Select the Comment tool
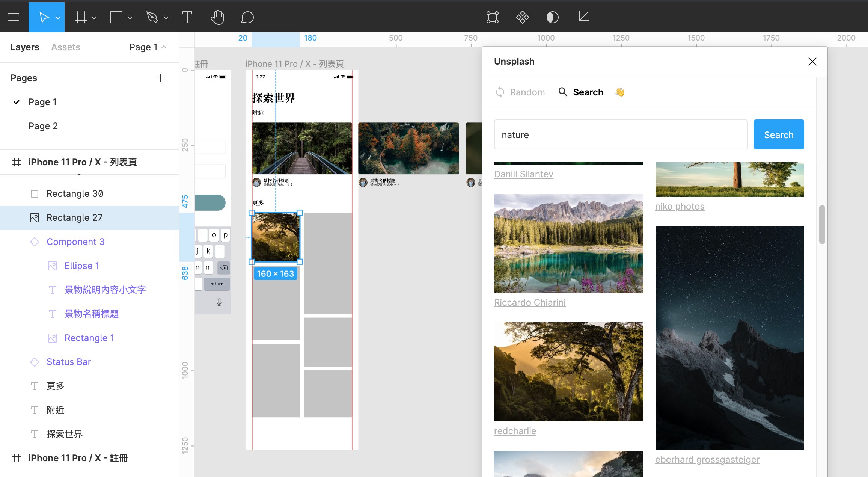Image resolution: width=868 pixels, height=477 pixels. pyautogui.click(x=247, y=17)
